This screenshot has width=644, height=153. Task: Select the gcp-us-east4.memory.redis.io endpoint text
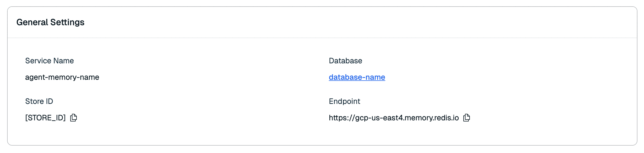(x=407, y=118)
